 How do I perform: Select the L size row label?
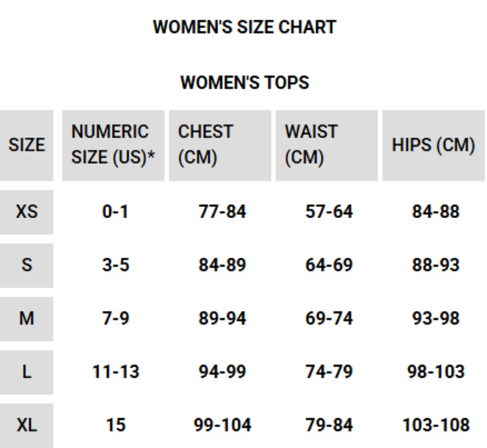click(27, 371)
